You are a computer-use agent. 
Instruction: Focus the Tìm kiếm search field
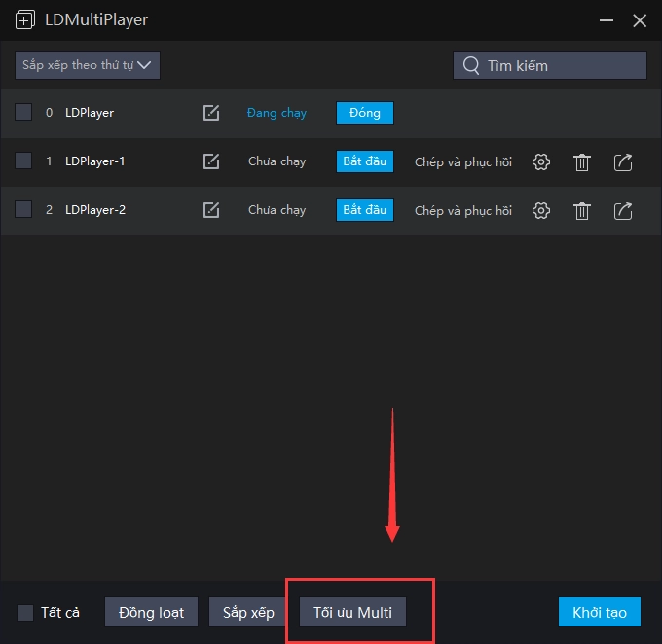[x=550, y=65]
